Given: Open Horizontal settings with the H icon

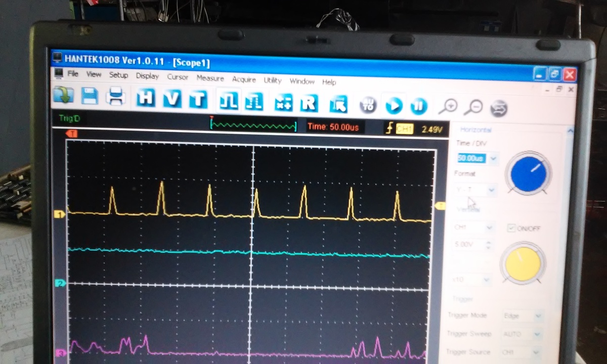Looking at the screenshot, I should coord(146,97).
